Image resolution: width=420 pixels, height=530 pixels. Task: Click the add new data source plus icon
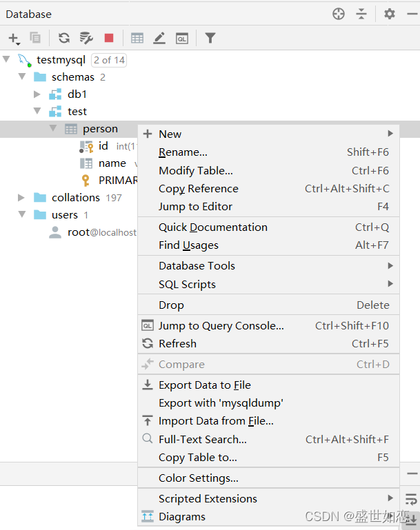[14, 39]
